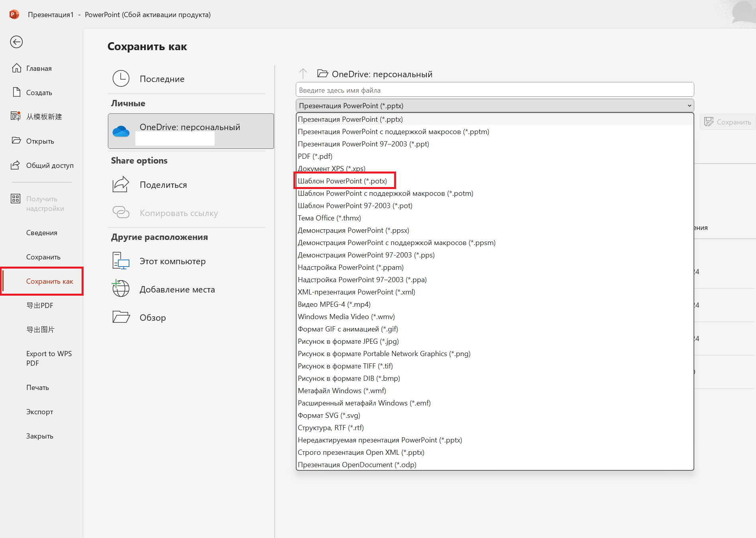Viewport: 756px width, 538px height.
Task: Open the Обзор (Browse) folder icon
Action: coord(121,317)
